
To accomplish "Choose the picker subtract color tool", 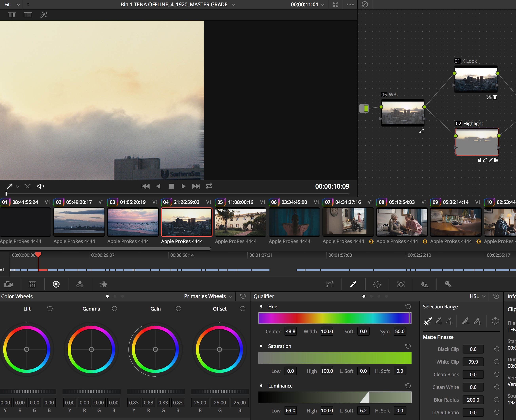I will tap(438, 321).
